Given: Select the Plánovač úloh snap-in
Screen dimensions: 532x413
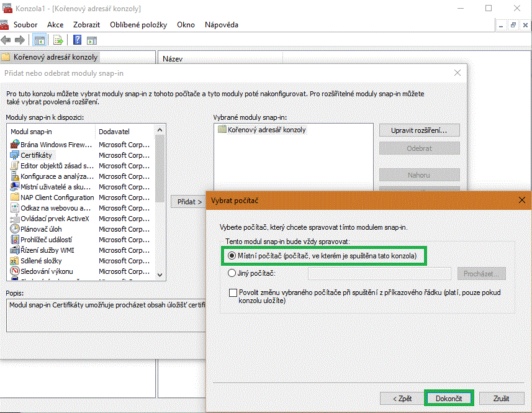Looking at the screenshot, I should [x=41, y=229].
